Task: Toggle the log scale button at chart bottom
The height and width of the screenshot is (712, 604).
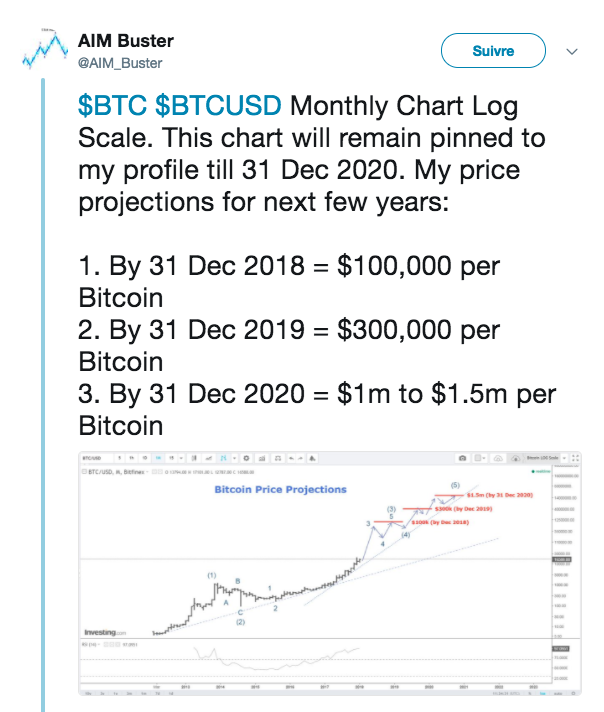Action: pyautogui.click(x=543, y=694)
